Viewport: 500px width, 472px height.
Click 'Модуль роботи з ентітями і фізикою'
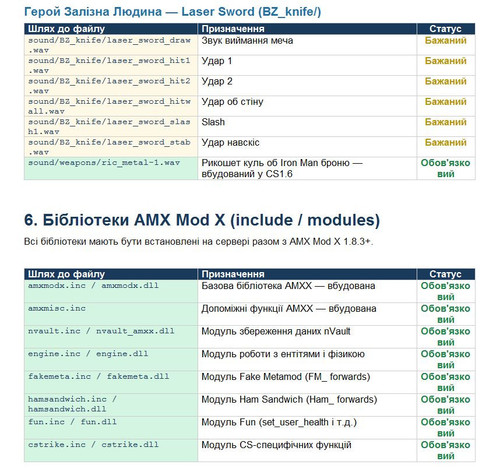pyautogui.click(x=283, y=354)
